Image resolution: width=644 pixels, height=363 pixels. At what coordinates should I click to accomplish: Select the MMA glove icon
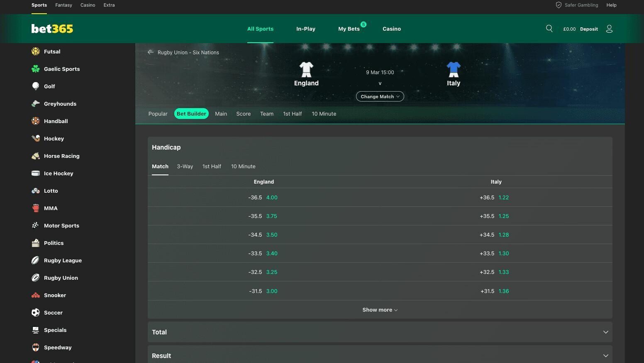tap(36, 208)
